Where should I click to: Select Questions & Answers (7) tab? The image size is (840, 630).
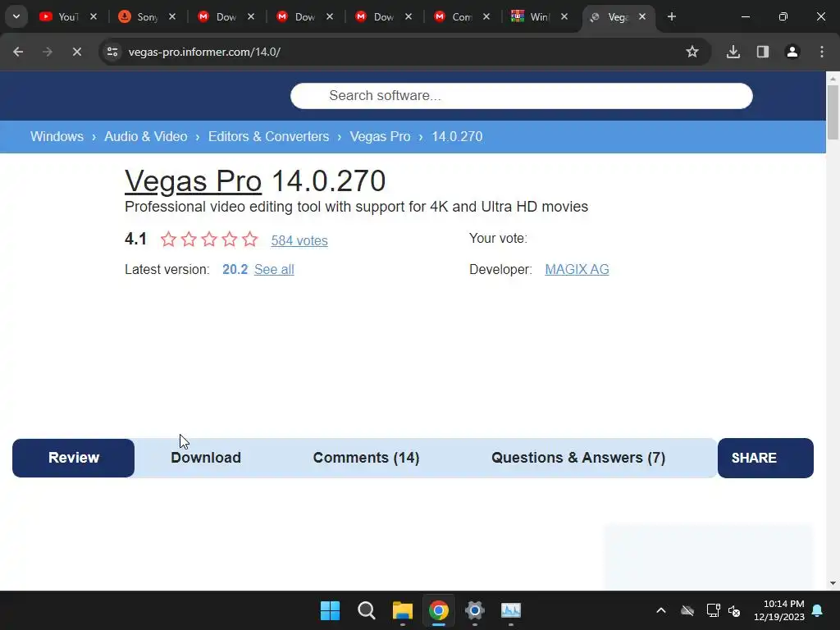578,458
